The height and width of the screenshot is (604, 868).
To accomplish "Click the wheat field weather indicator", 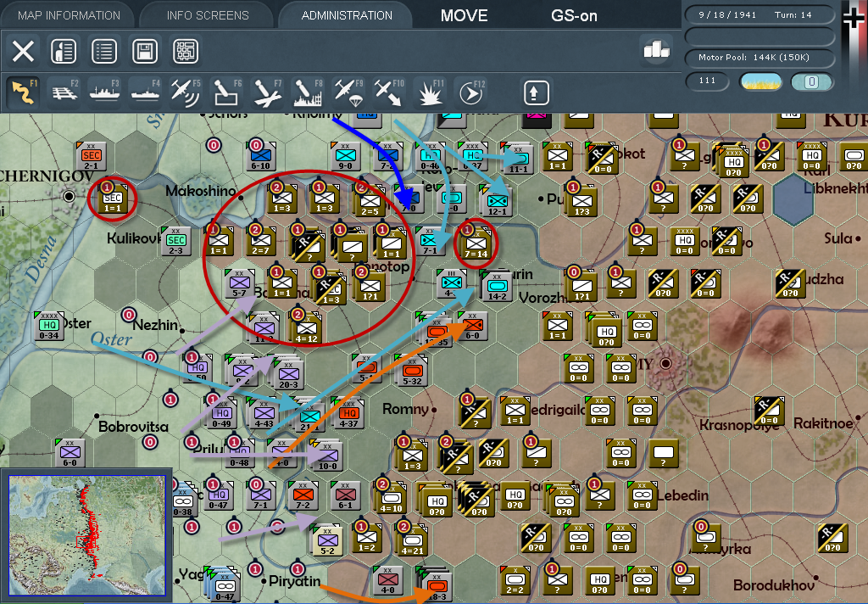I will (x=761, y=81).
